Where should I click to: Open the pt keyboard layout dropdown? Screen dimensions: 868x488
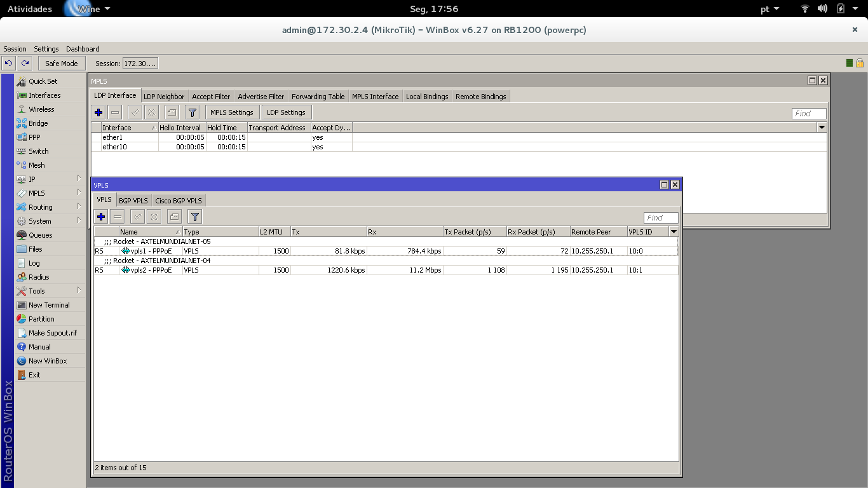[x=770, y=9]
